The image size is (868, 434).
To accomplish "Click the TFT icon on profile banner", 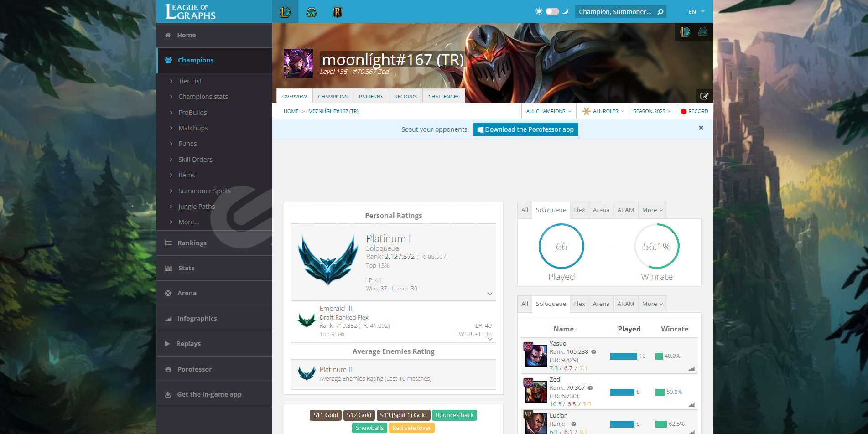I will point(703,32).
